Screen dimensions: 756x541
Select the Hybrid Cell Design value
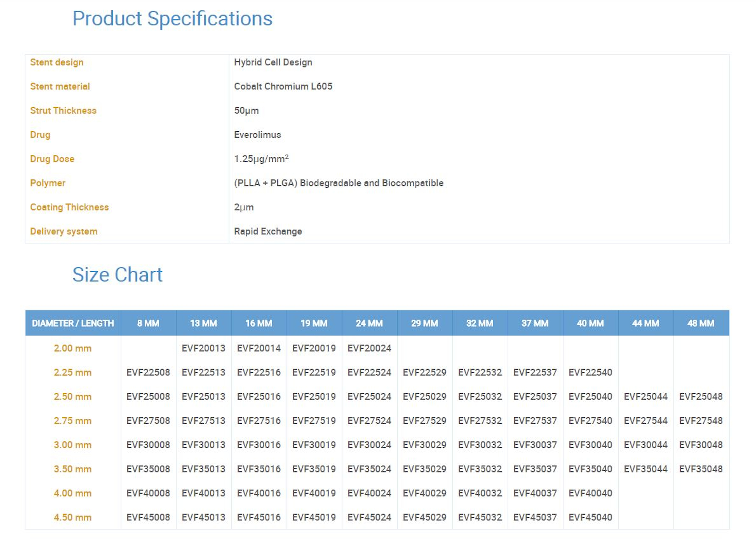coord(273,62)
